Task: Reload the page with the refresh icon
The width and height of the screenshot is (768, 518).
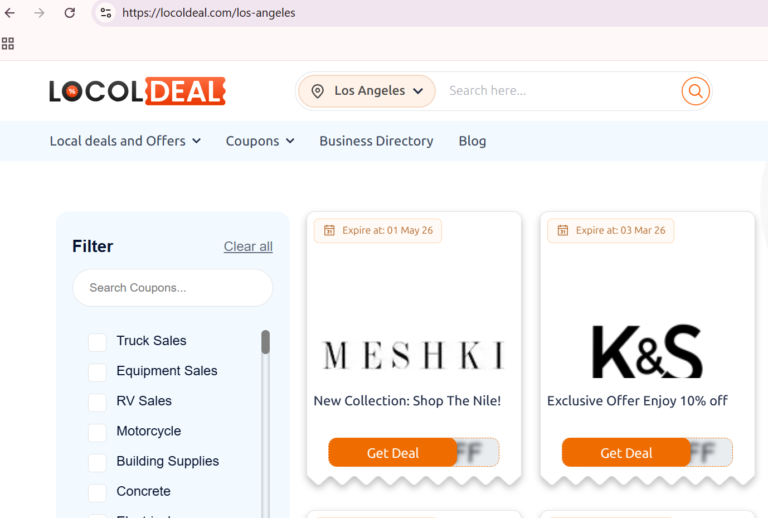Action: [70, 13]
